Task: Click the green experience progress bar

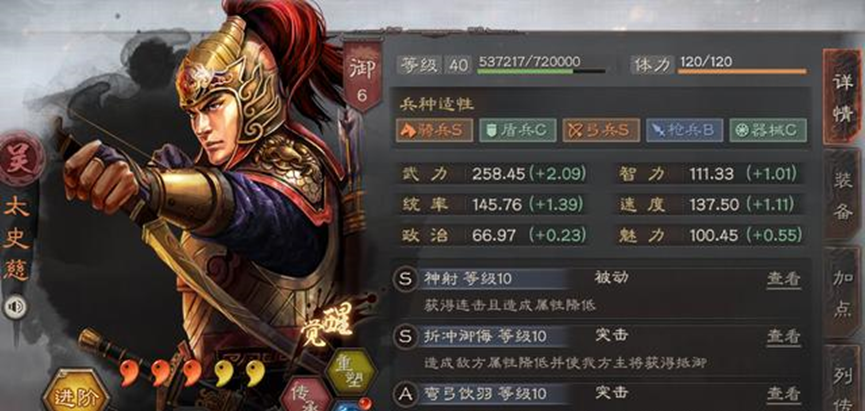Action: [541, 72]
